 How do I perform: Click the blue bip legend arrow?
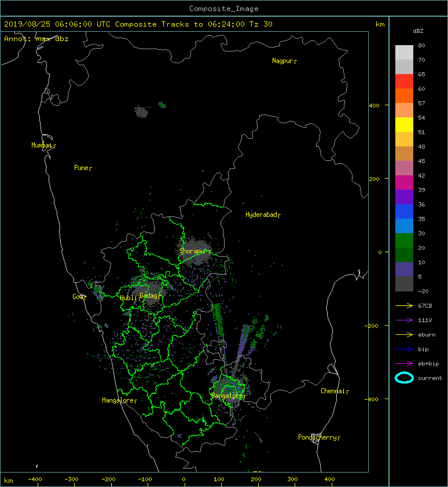coord(404,349)
